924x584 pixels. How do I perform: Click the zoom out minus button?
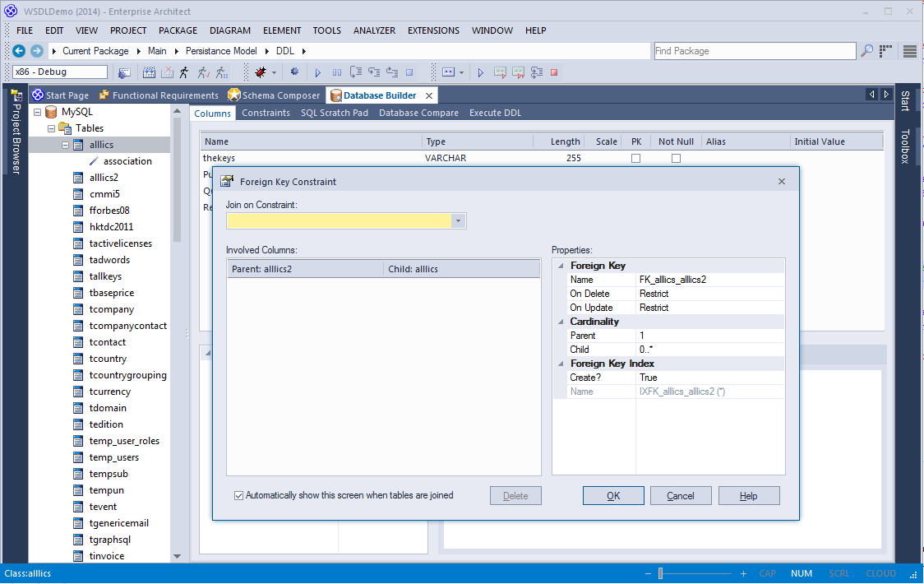(x=649, y=573)
